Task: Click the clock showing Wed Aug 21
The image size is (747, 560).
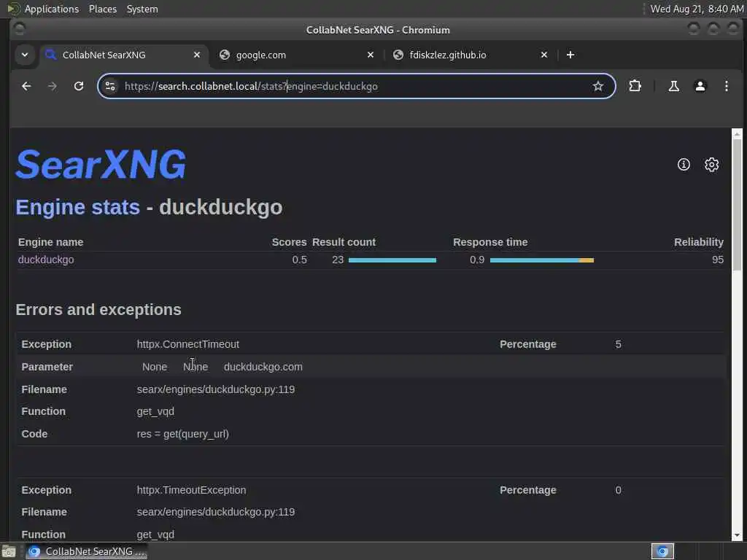Action: pyautogui.click(x=697, y=9)
